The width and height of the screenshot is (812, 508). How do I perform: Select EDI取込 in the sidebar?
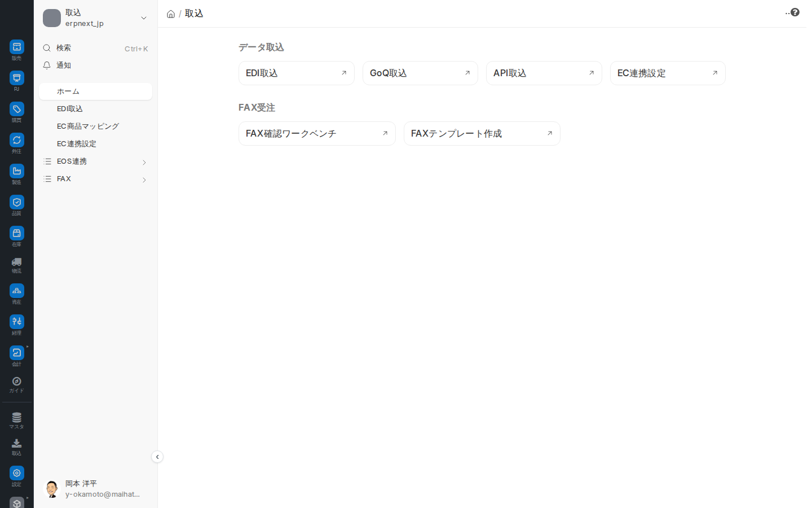pyautogui.click(x=95, y=109)
